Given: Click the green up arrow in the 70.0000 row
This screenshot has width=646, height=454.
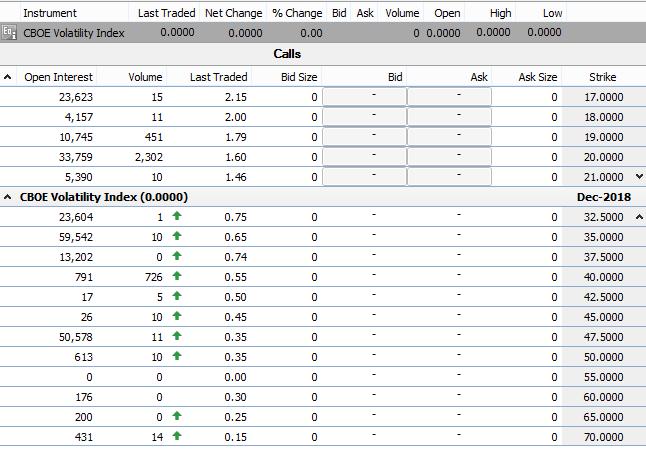Looking at the screenshot, I should click(x=177, y=435).
